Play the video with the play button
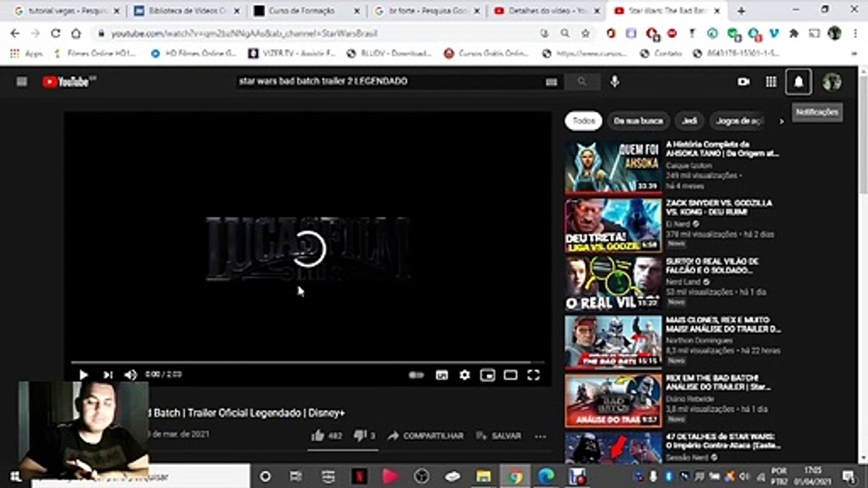 pyautogui.click(x=83, y=375)
